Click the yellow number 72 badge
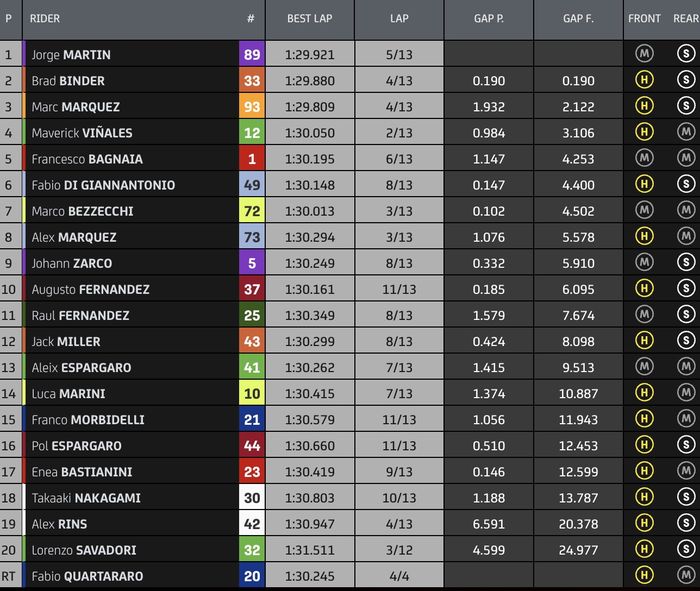 click(251, 211)
